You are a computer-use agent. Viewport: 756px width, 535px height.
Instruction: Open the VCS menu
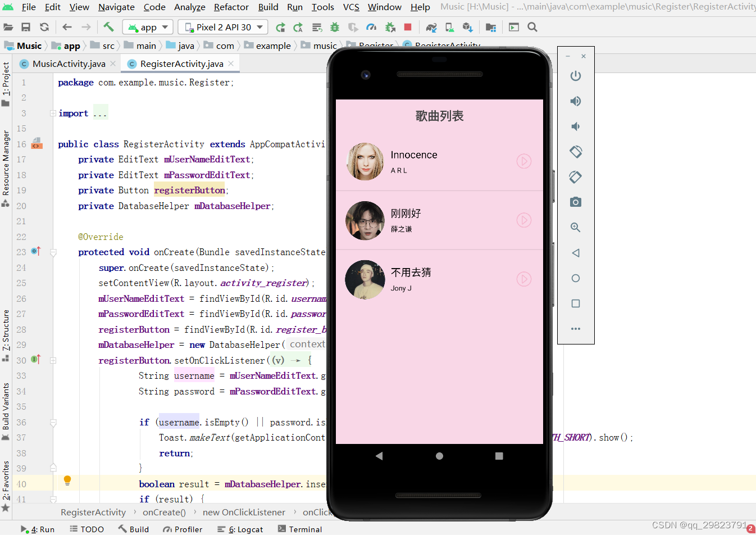coord(351,7)
